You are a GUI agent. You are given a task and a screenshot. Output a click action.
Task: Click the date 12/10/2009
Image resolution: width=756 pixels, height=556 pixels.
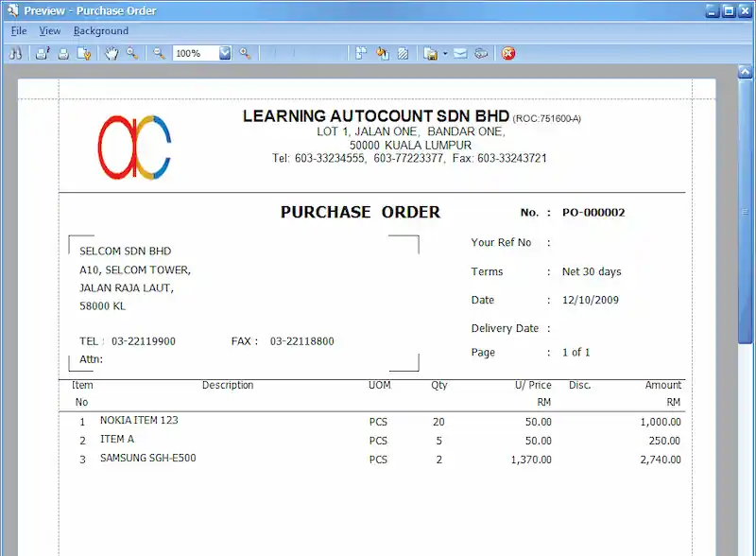click(590, 300)
